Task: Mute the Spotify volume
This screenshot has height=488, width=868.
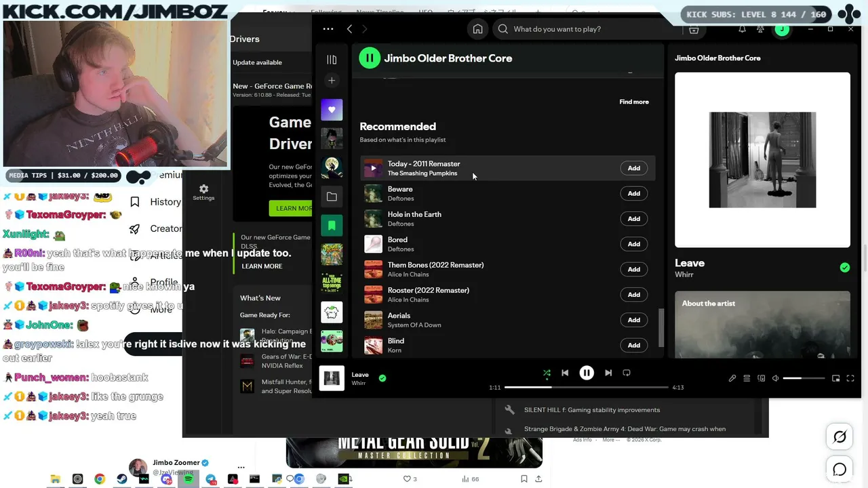Action: click(776, 378)
